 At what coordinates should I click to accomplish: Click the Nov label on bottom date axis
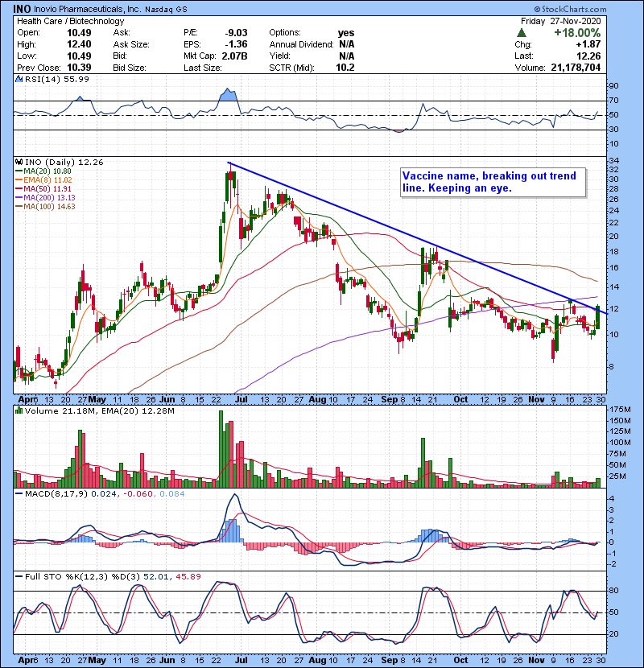(x=536, y=660)
